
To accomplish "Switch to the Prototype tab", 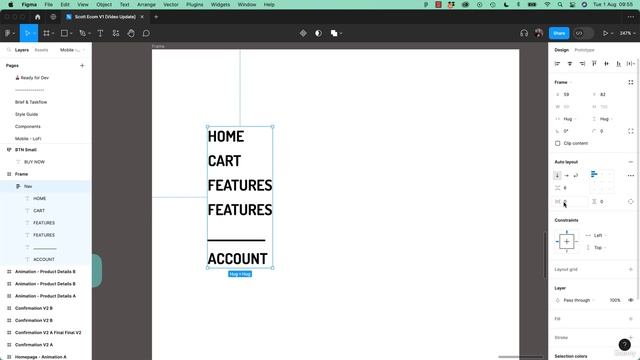I will coord(584,50).
